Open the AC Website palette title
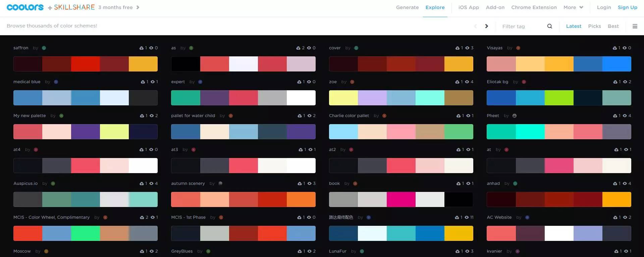644x257 pixels. 499,217
